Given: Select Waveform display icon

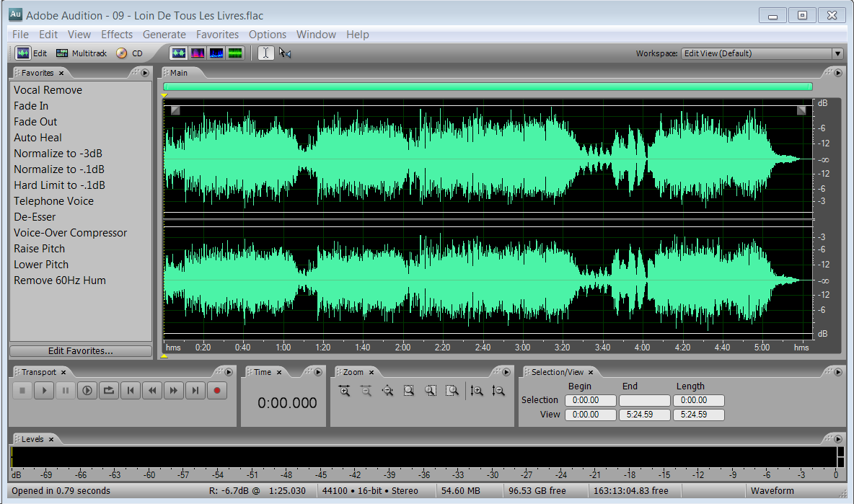Looking at the screenshot, I should (x=179, y=53).
